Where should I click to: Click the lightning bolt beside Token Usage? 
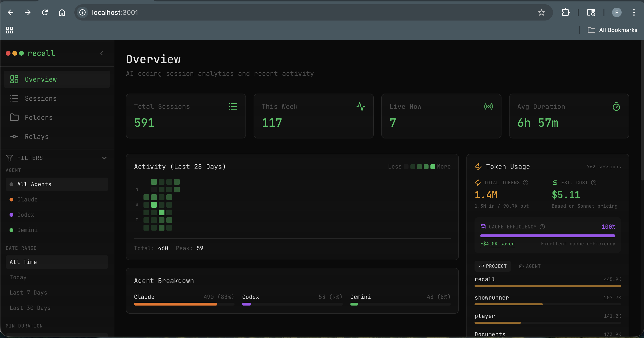pyautogui.click(x=478, y=167)
